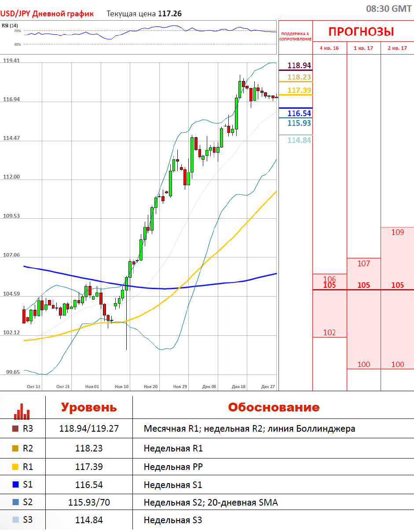Screen dimensions: 414x532
Task: Select the blue S1 legend swatch
Action: (15, 485)
